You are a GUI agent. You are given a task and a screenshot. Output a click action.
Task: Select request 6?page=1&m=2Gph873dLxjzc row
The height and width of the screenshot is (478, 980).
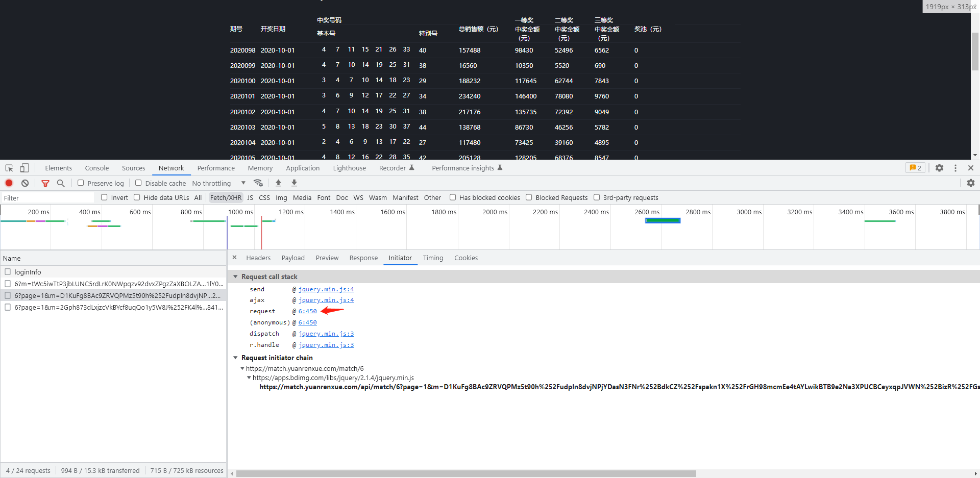click(x=113, y=307)
